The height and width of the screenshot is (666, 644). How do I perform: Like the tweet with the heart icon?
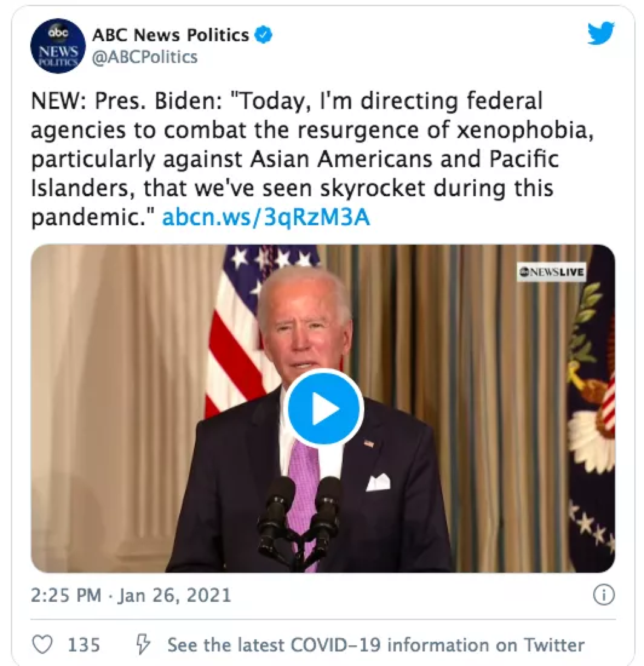click(x=42, y=644)
